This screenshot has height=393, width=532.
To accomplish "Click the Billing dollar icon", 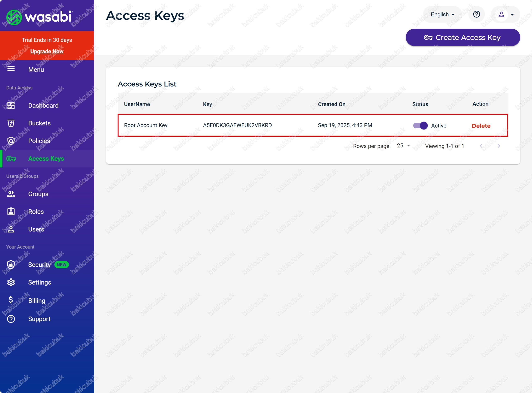I will pyautogui.click(x=11, y=300).
